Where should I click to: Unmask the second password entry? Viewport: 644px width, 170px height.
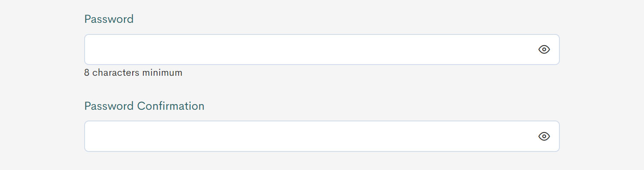[x=544, y=136]
